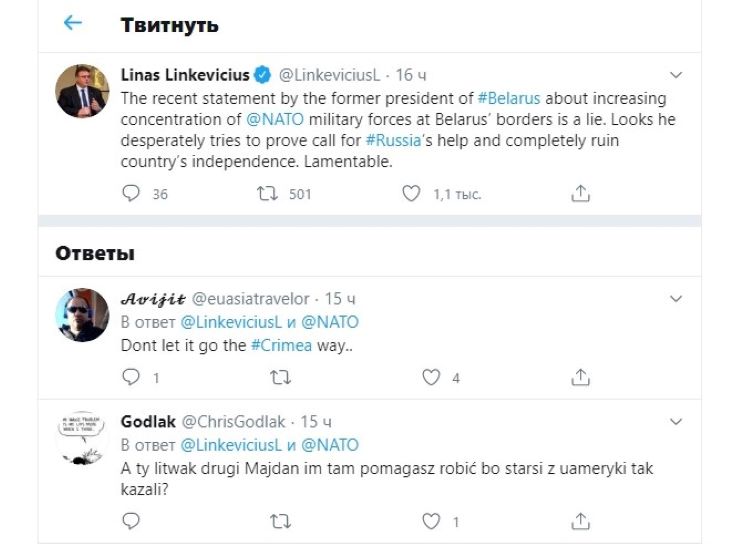Open the #Belarus hashtag link
Image resolution: width=730 pixels, height=544 pixels.
coord(512,98)
